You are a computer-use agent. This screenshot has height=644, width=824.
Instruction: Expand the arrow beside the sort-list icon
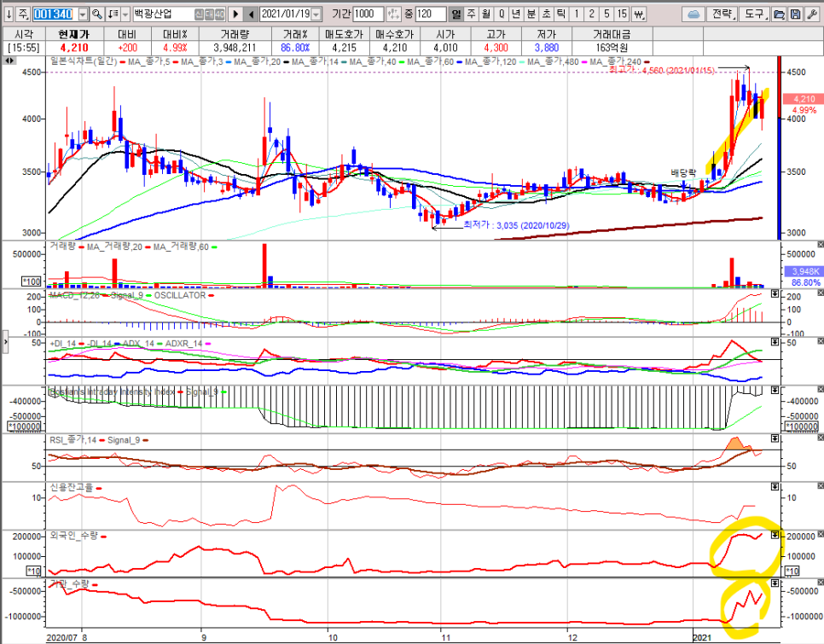pyautogui.click(x=125, y=15)
